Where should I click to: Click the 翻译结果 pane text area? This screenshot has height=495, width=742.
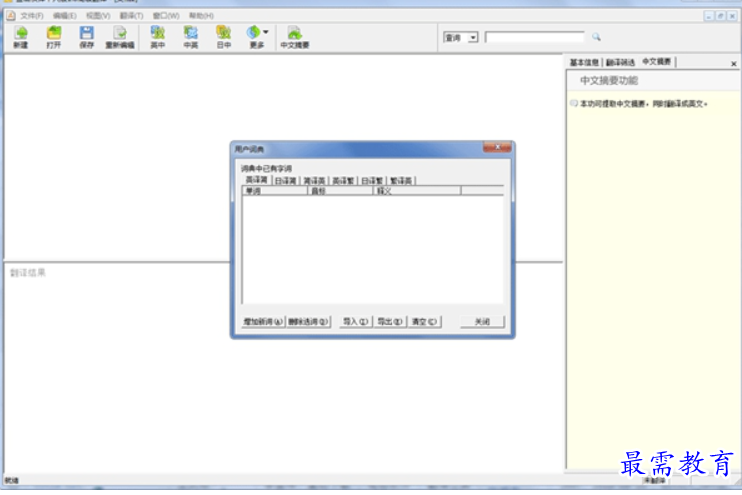[x=283, y=369]
